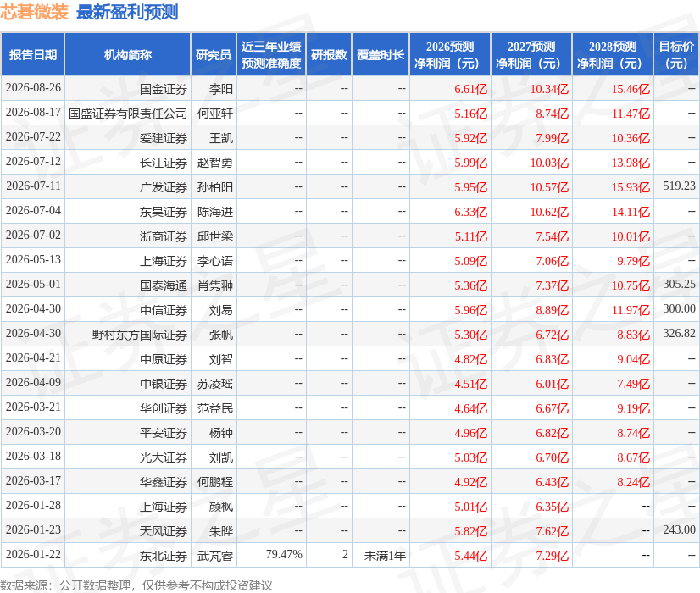Select 近三年业绩预测准确度 header
The height and width of the screenshot is (593, 700).
coord(271,54)
